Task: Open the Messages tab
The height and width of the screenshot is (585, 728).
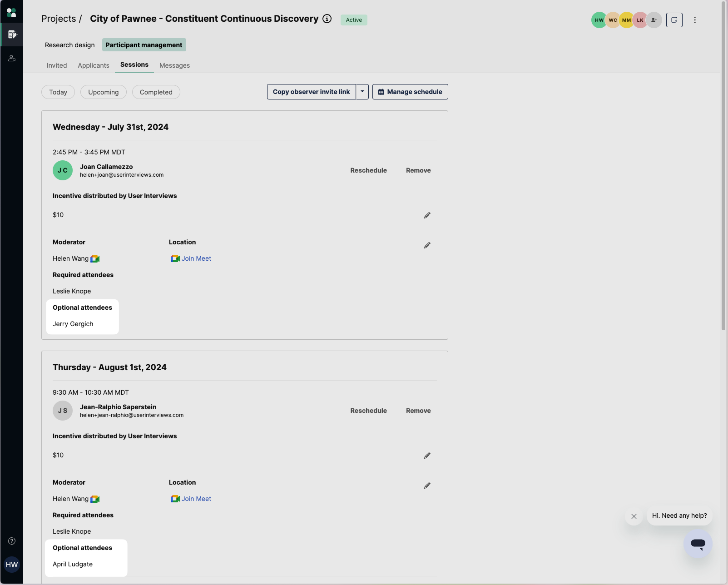Action: (175, 65)
